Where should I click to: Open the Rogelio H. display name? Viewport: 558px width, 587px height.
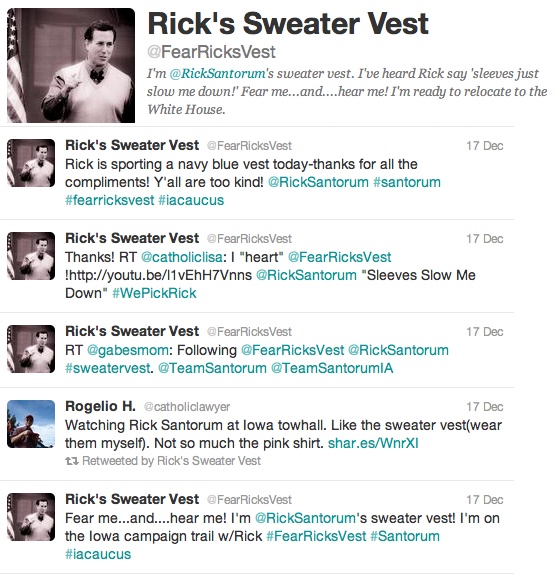[x=100, y=406]
